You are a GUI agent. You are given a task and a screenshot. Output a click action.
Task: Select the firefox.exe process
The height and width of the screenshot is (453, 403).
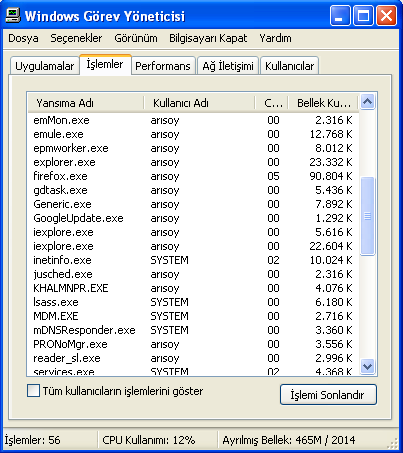point(193,176)
